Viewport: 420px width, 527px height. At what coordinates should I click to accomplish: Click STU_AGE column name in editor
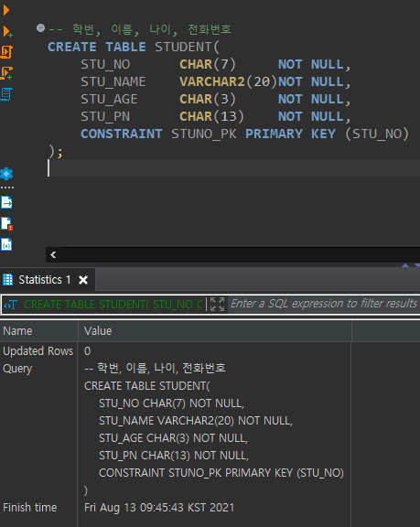point(109,99)
